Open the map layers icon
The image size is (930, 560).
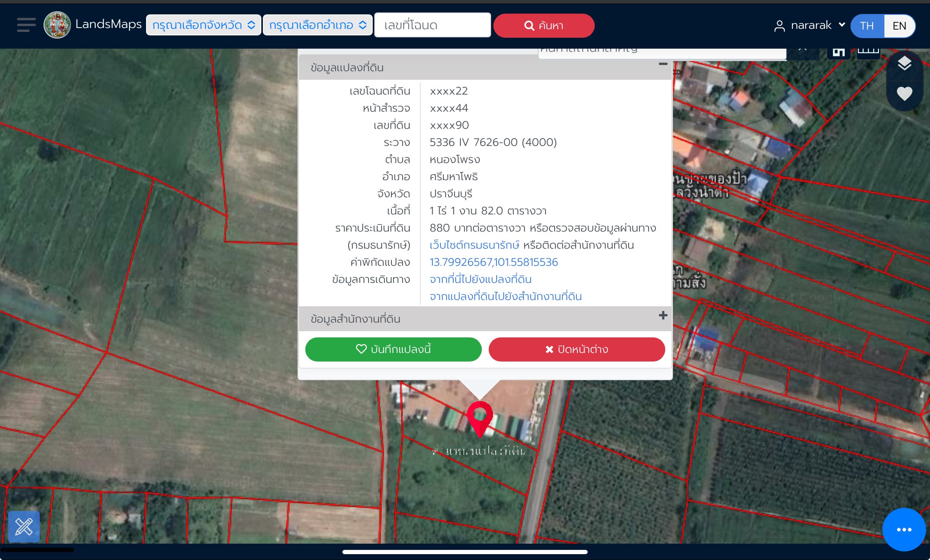pos(904,63)
